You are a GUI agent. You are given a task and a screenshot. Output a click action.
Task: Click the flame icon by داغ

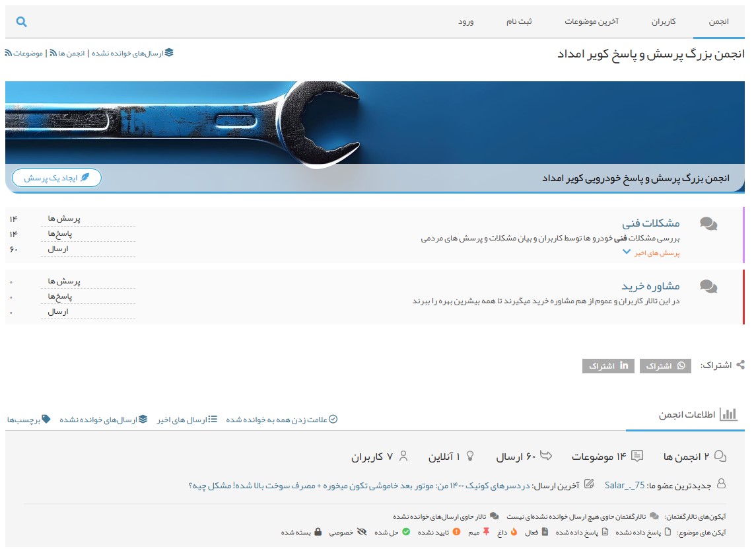(x=514, y=531)
